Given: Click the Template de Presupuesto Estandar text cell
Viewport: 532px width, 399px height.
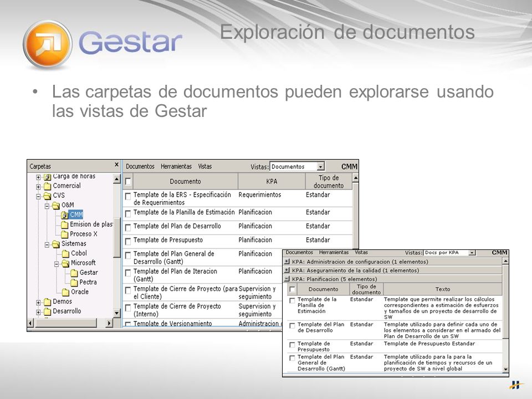Looking at the screenshot, I should pyautogui.click(x=429, y=344).
